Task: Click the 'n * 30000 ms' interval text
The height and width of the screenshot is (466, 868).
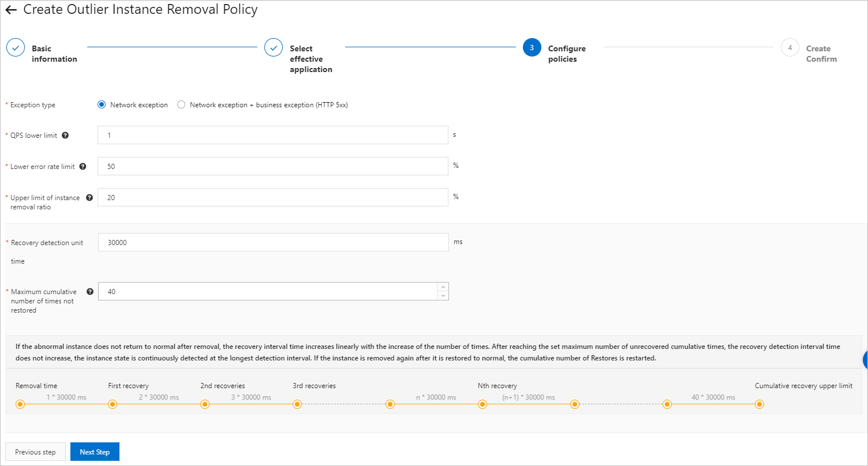Action: pyautogui.click(x=436, y=397)
